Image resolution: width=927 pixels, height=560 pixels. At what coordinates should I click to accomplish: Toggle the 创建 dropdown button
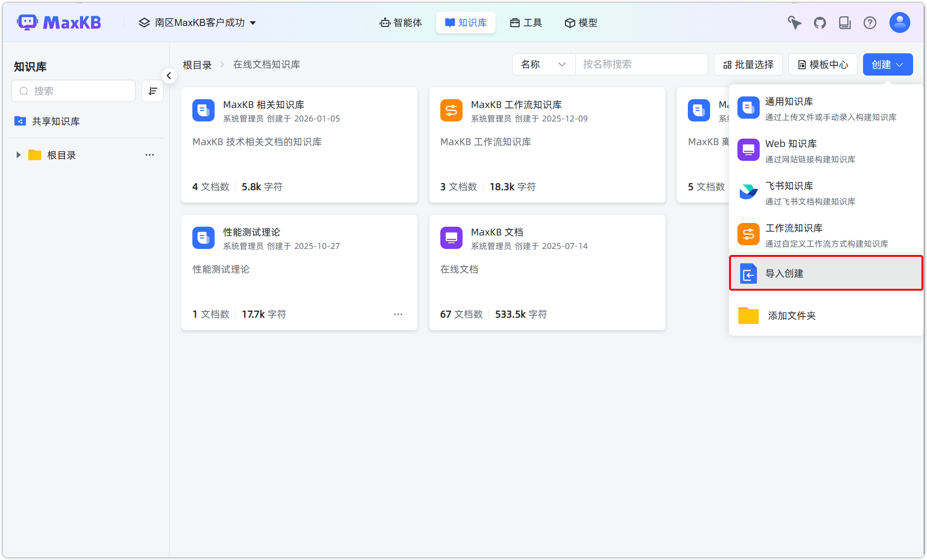pyautogui.click(x=888, y=64)
